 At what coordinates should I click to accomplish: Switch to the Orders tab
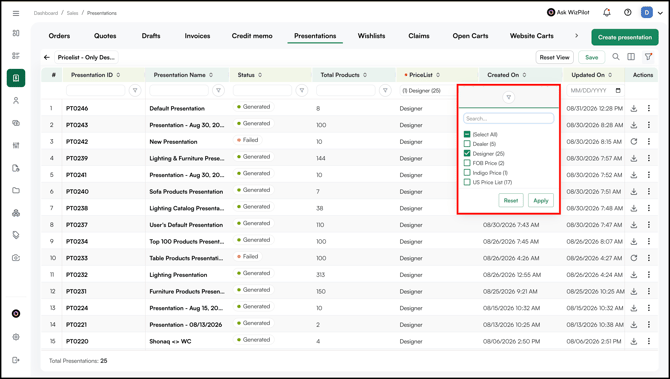59,36
